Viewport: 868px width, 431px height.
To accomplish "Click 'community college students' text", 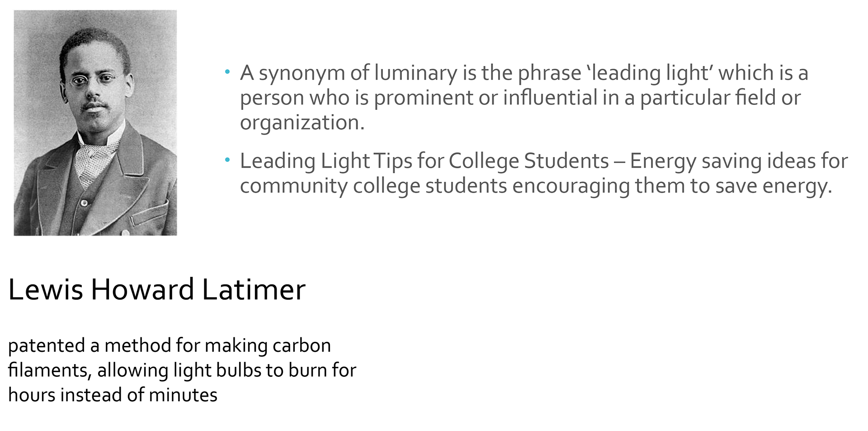I will [x=373, y=186].
